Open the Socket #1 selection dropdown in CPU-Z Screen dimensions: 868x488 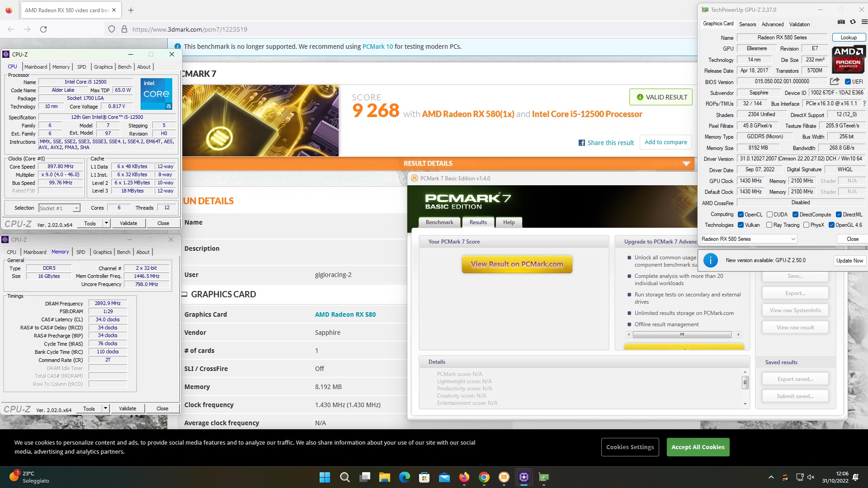pyautogui.click(x=59, y=208)
